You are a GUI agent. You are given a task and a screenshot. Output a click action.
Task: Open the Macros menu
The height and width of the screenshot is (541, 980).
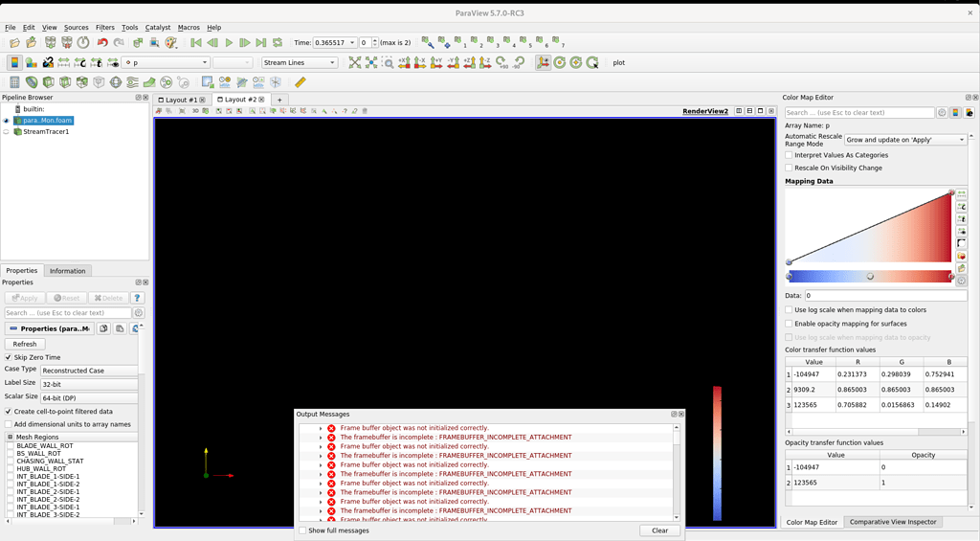point(189,28)
